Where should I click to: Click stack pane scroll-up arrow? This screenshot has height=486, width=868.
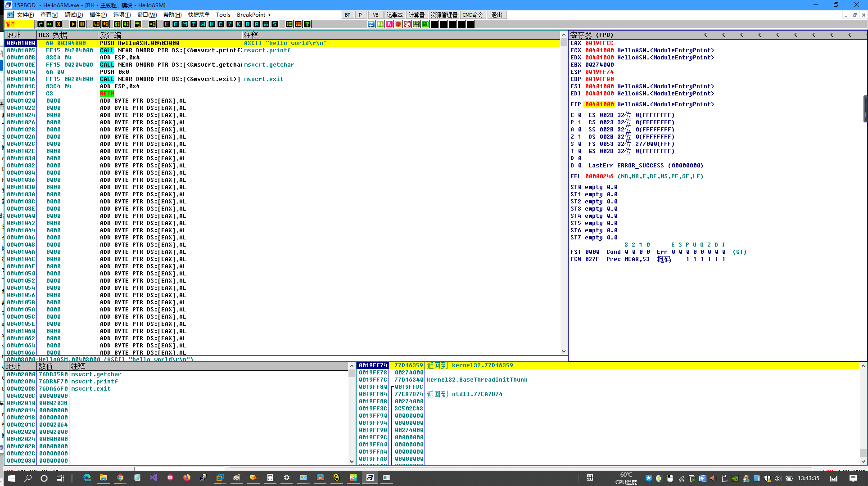pos(863,366)
